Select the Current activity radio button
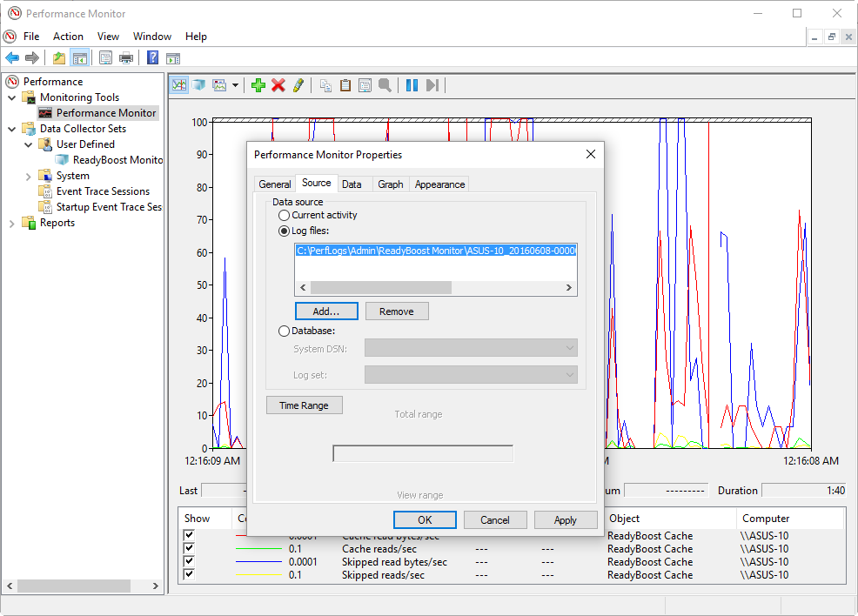This screenshot has width=858, height=616. (x=284, y=215)
